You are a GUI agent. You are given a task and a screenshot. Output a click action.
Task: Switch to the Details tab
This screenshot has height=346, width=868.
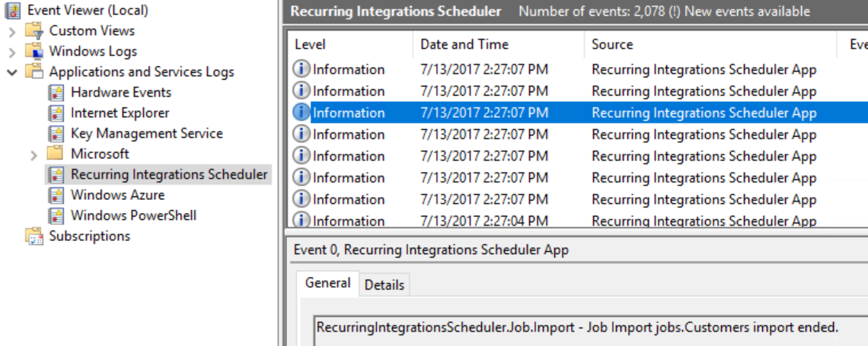coord(384,285)
